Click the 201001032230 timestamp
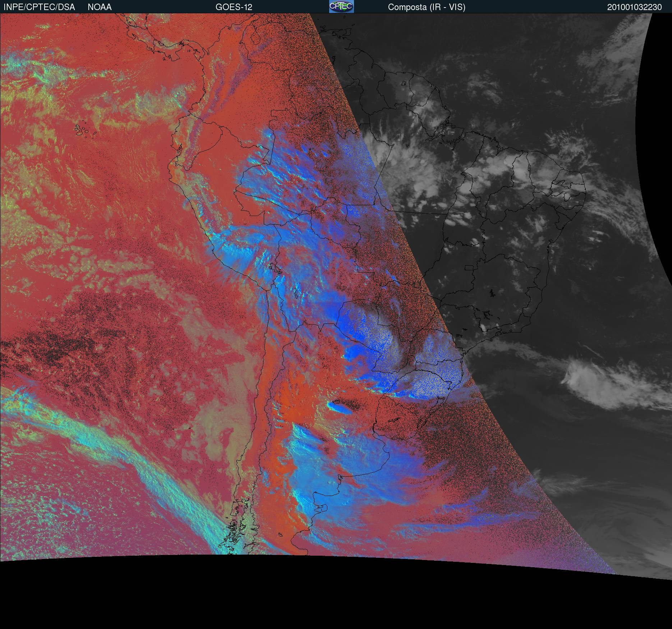This screenshot has width=672, height=629. pyautogui.click(x=635, y=7)
